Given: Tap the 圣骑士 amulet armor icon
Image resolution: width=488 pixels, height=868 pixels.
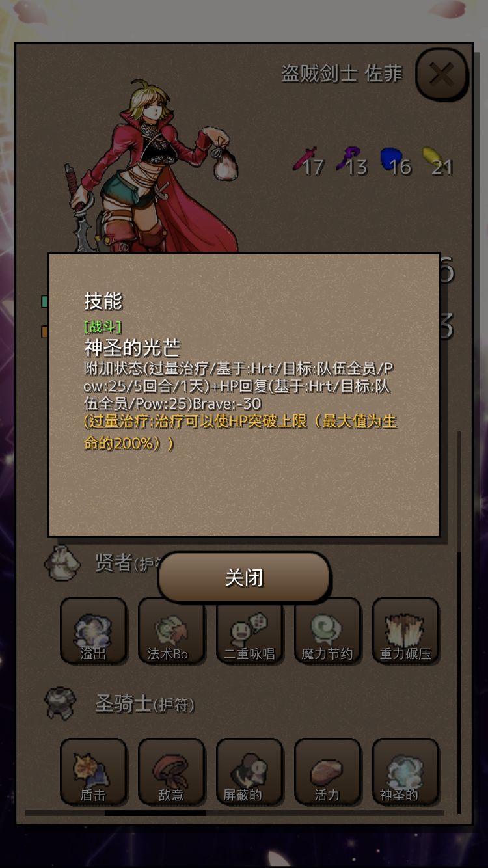Looking at the screenshot, I should click(x=62, y=703).
